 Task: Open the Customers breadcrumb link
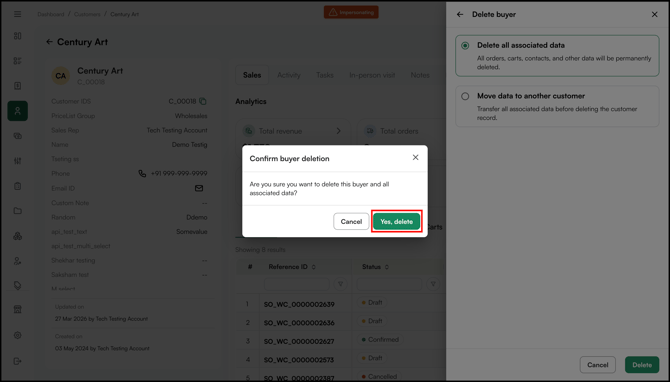point(87,14)
